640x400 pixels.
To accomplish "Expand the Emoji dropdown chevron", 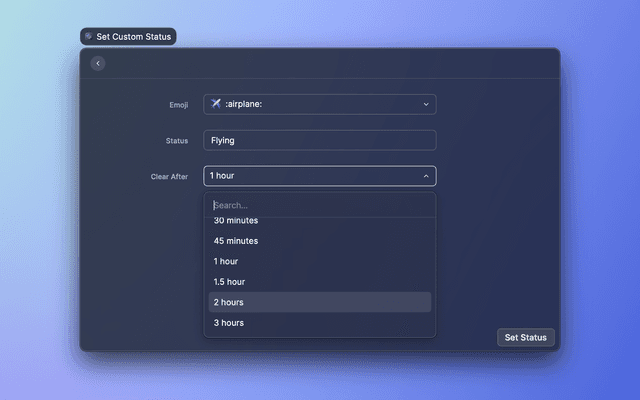I will click(x=425, y=104).
